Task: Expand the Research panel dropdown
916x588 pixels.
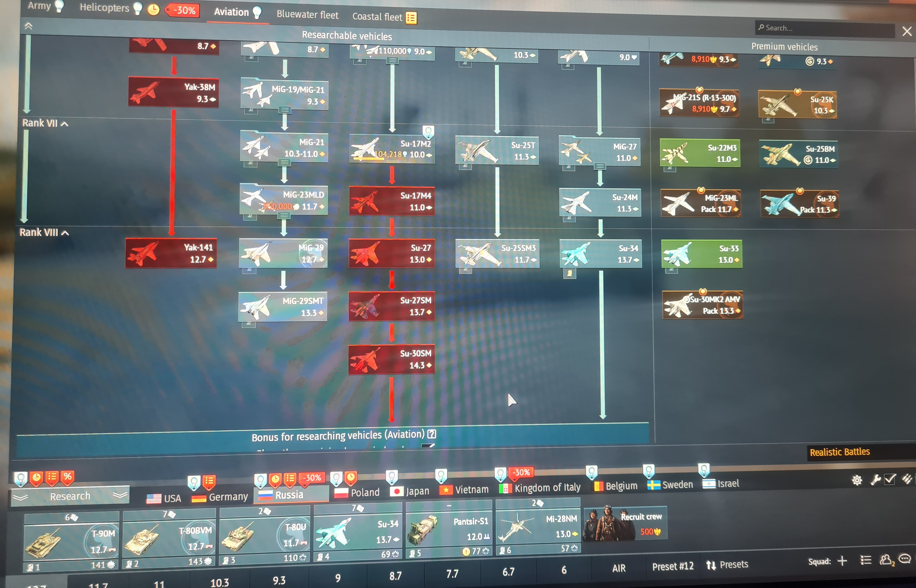Action: point(70,496)
